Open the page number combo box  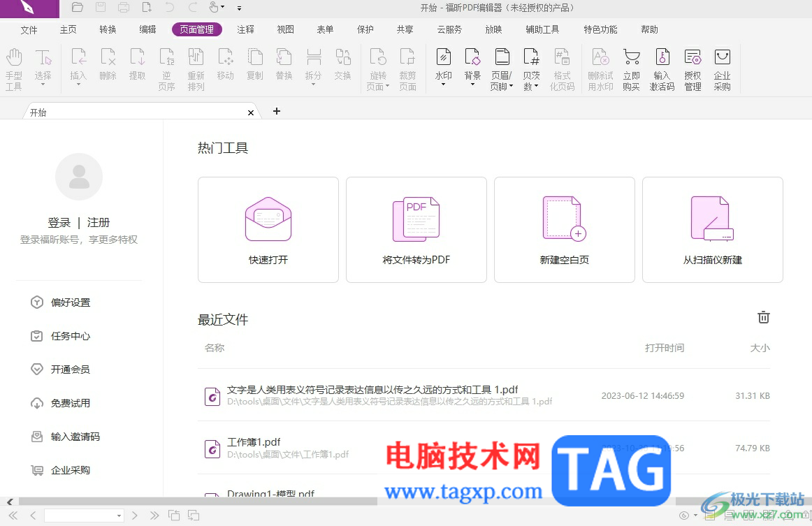tap(84, 515)
